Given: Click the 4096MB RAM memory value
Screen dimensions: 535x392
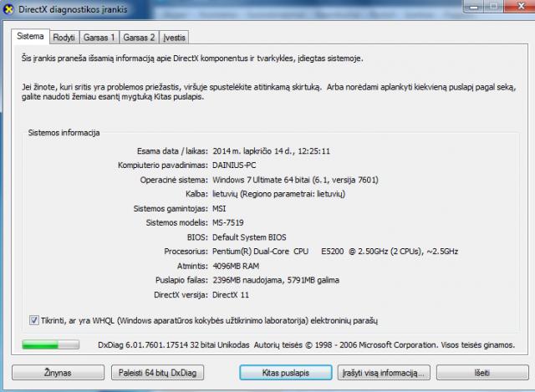Looking at the screenshot, I should [x=237, y=265].
